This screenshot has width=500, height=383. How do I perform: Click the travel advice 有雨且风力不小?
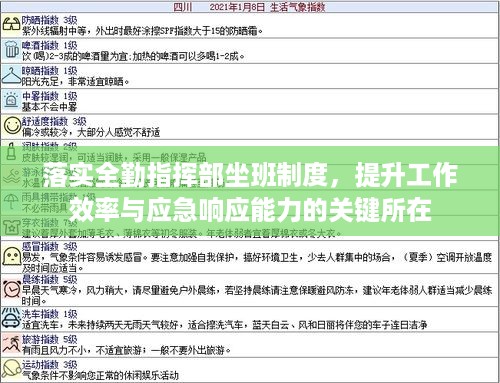(126, 350)
